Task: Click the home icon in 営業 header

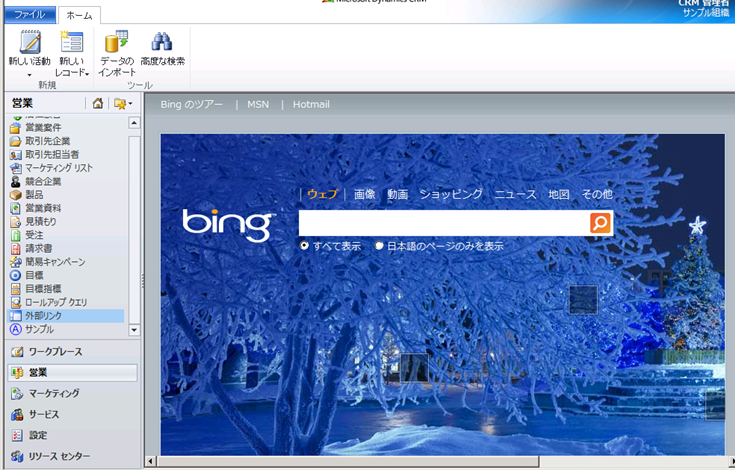Action: click(98, 103)
